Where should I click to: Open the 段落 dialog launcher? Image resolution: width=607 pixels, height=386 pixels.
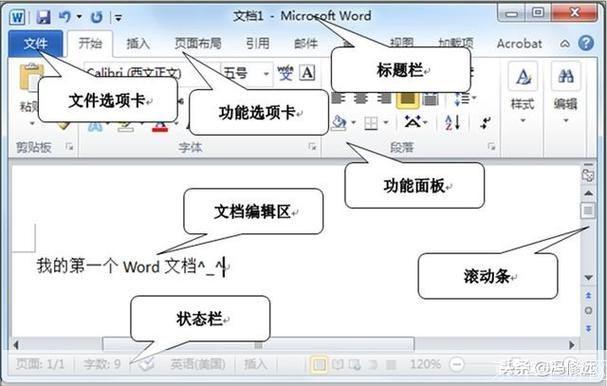(491, 146)
